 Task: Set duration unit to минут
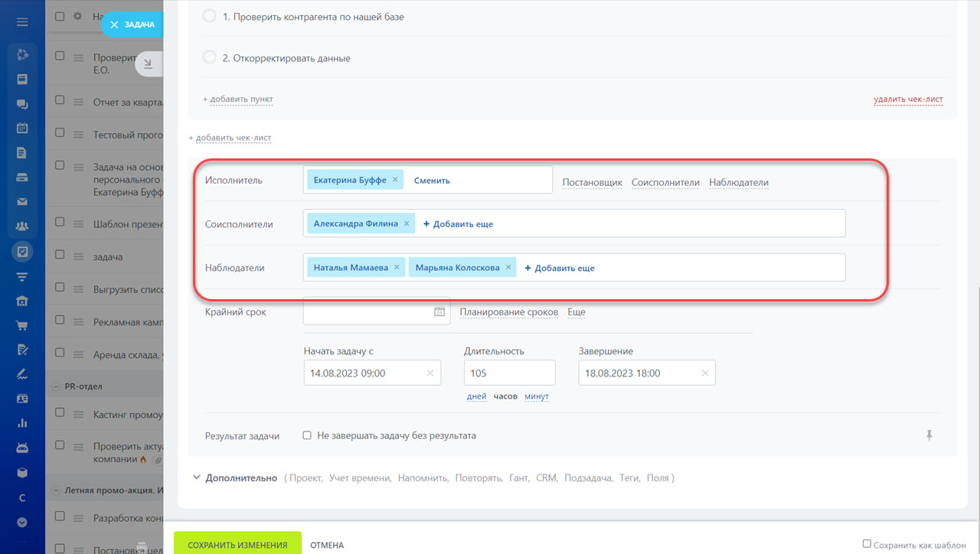coord(537,396)
